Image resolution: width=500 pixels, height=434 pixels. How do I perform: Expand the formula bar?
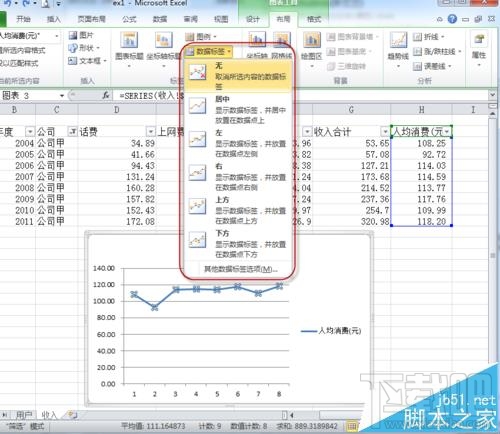(492, 95)
